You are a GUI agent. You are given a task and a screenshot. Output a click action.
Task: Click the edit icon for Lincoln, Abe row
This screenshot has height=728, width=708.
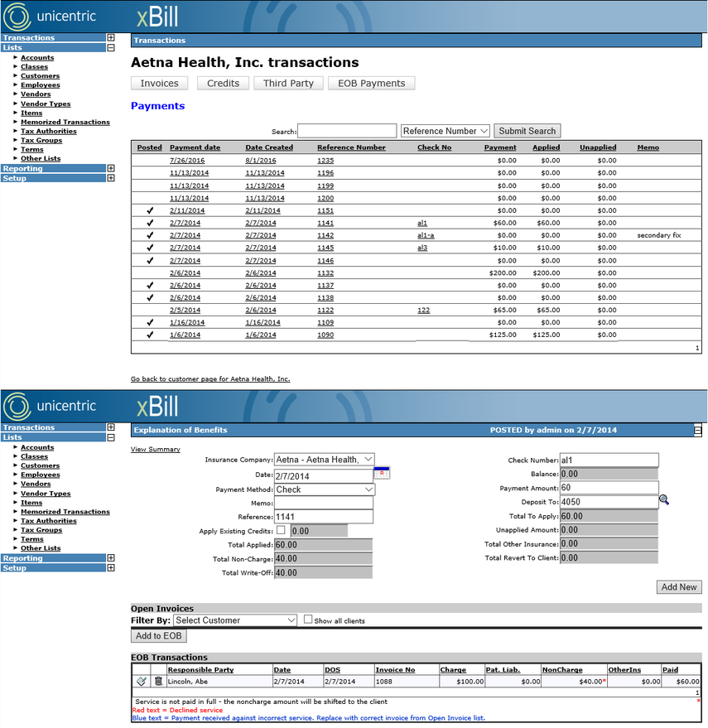[142, 681]
